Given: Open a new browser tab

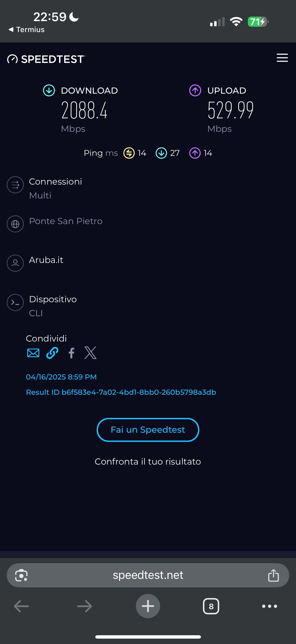Looking at the screenshot, I should point(148,606).
